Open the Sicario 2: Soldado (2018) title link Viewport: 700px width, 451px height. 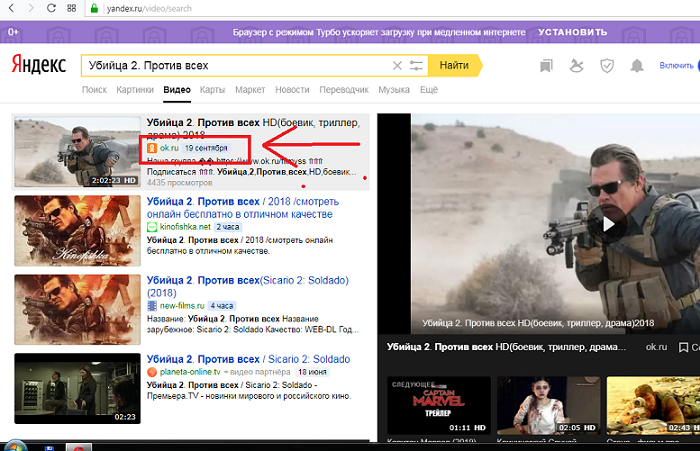(x=248, y=286)
